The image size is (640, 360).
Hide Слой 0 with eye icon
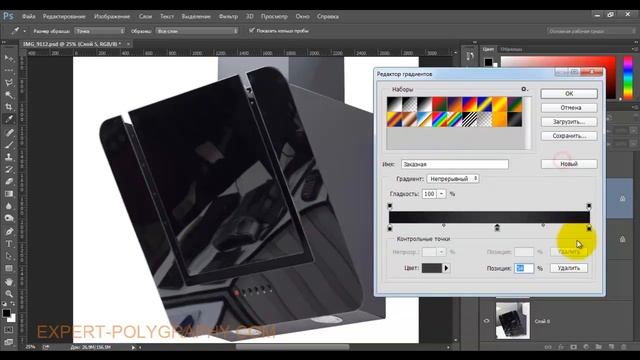(486, 321)
